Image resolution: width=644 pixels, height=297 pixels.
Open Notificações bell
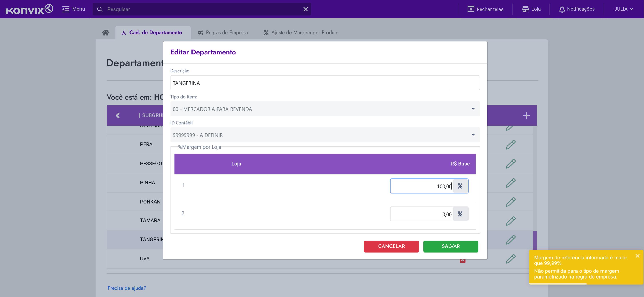(577, 9)
